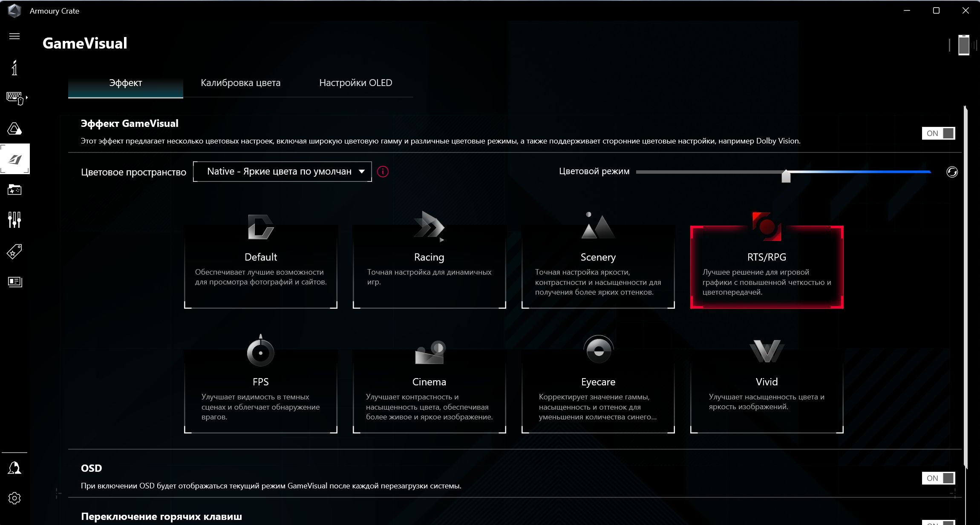The height and width of the screenshot is (525, 980).
Task: Open Featured deals tag icon in sidebar
Action: point(14,251)
